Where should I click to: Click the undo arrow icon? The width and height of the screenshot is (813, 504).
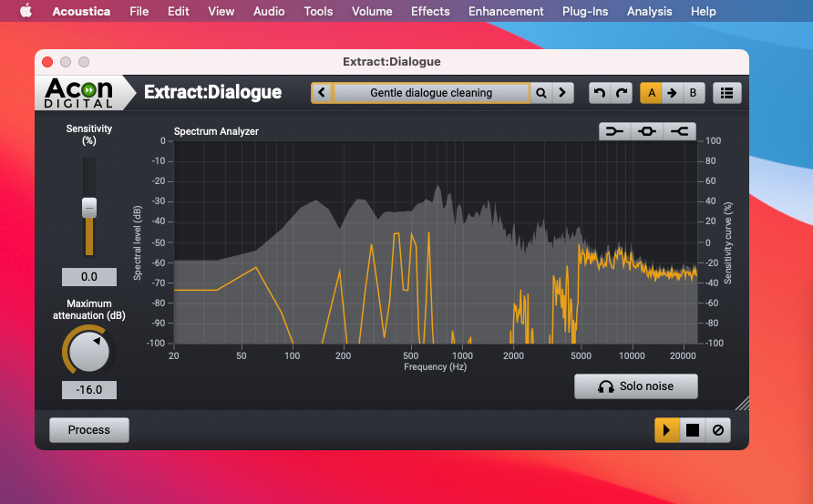pyautogui.click(x=599, y=93)
